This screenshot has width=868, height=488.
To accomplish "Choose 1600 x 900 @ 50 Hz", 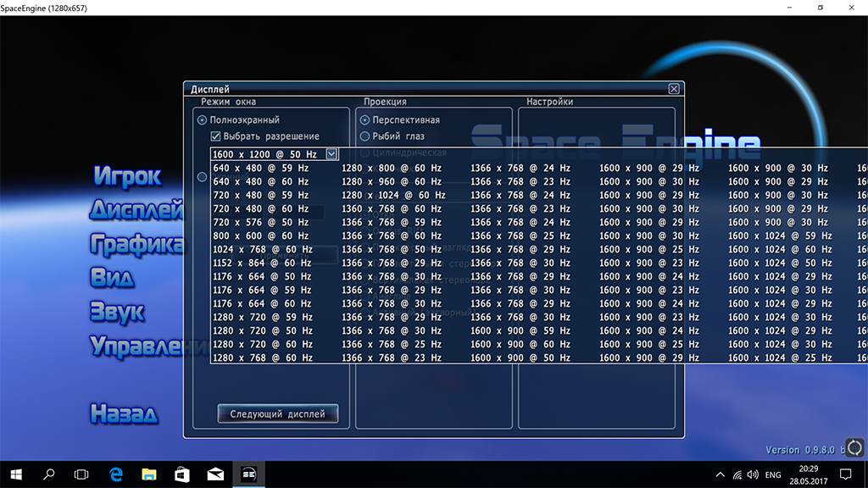I will (520, 358).
